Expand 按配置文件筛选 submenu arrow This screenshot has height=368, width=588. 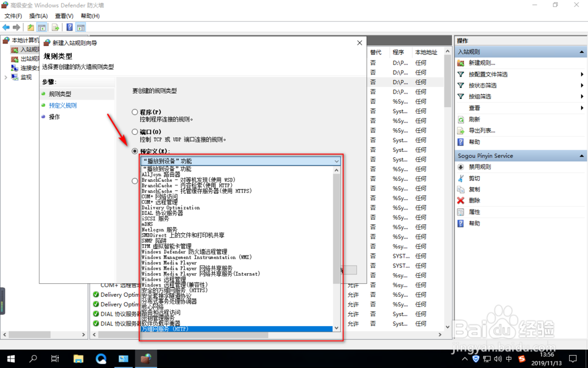pos(582,74)
